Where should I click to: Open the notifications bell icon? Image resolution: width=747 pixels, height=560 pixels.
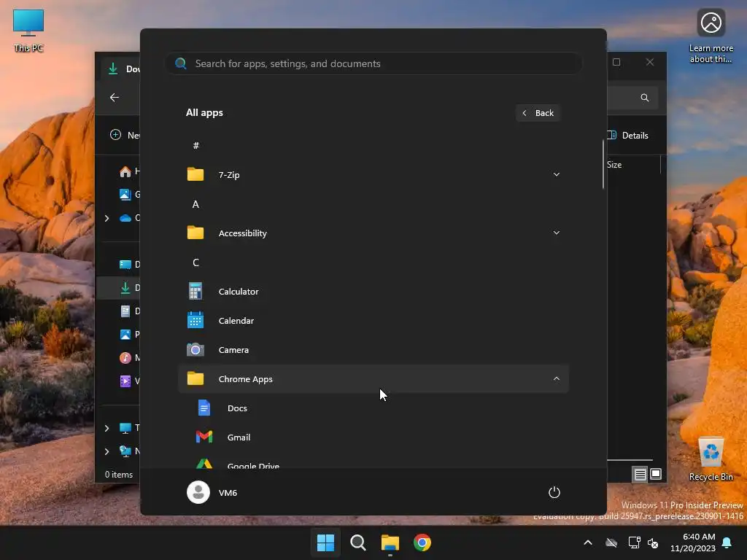pyautogui.click(x=727, y=542)
